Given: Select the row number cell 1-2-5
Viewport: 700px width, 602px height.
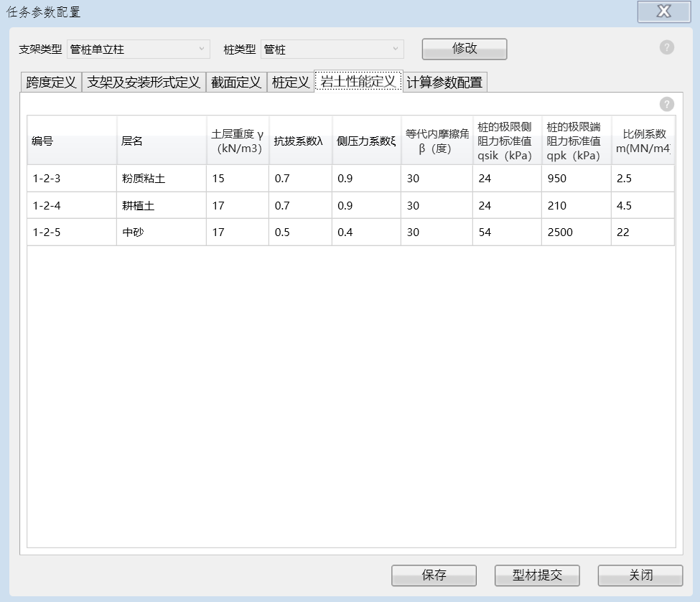Looking at the screenshot, I should click(72, 233).
